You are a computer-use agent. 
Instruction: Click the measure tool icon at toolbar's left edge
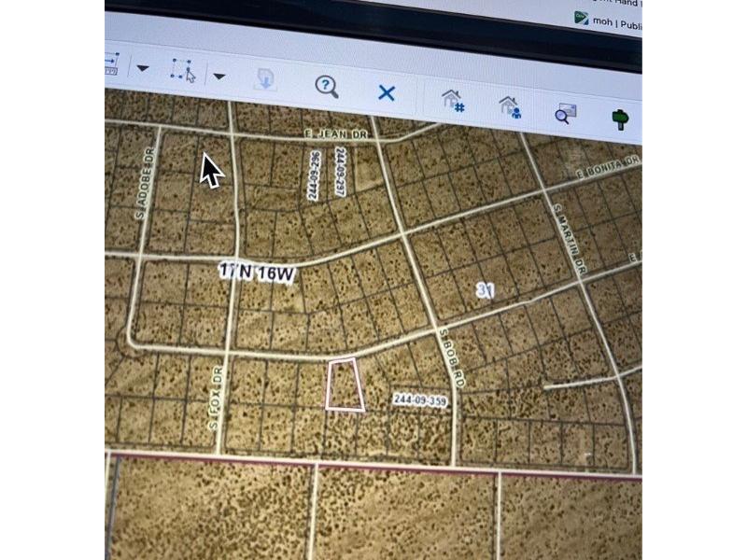(x=112, y=64)
